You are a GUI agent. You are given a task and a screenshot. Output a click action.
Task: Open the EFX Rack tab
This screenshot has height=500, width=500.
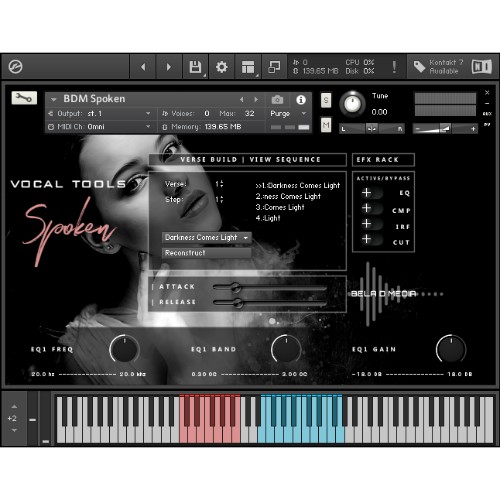383,160
